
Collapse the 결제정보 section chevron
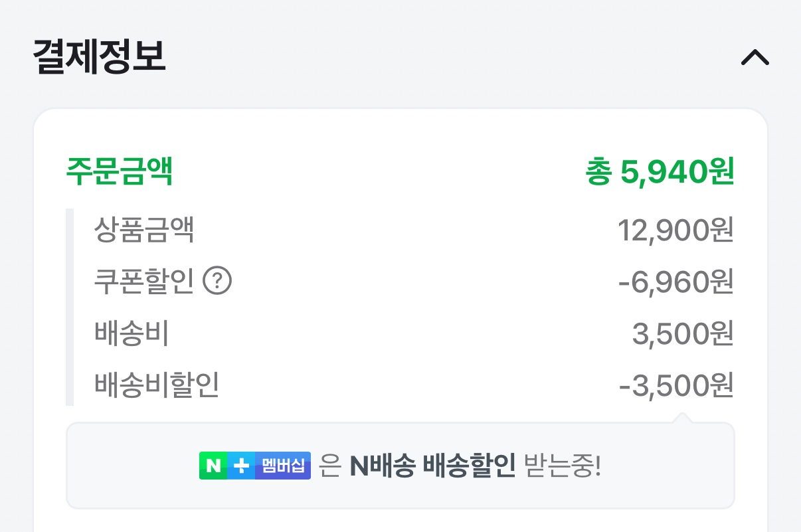tap(755, 58)
